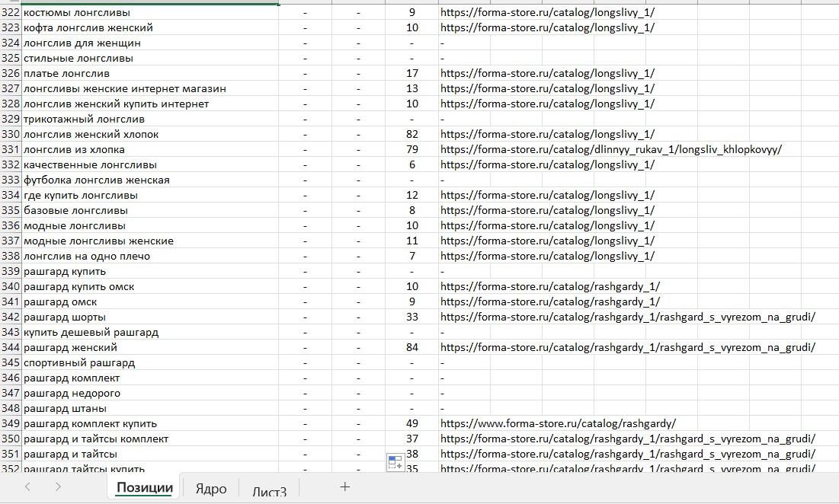Select 'трикотажный лонгслив' cell
Screen dimensions: 839x504
[150, 120]
